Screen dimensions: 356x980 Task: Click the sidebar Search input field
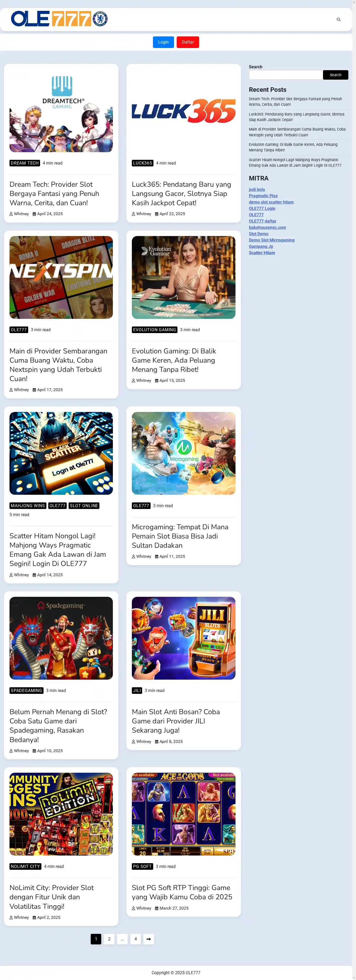tap(285, 75)
